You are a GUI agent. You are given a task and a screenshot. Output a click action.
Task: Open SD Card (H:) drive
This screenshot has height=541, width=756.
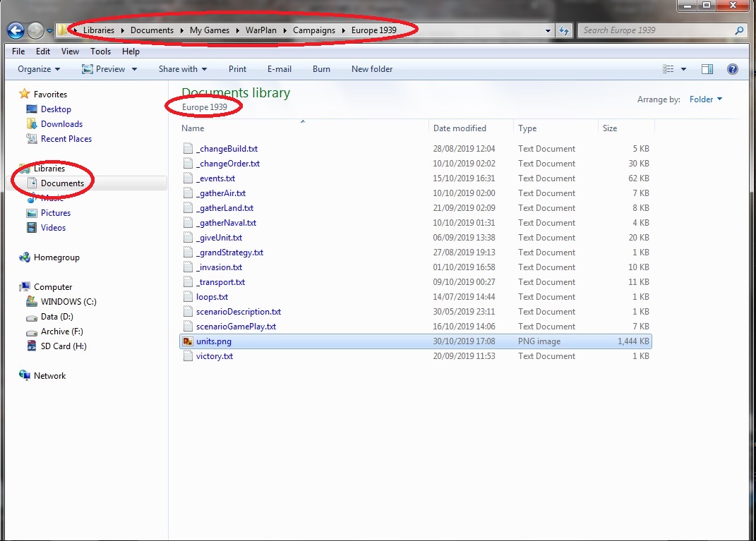(x=64, y=346)
